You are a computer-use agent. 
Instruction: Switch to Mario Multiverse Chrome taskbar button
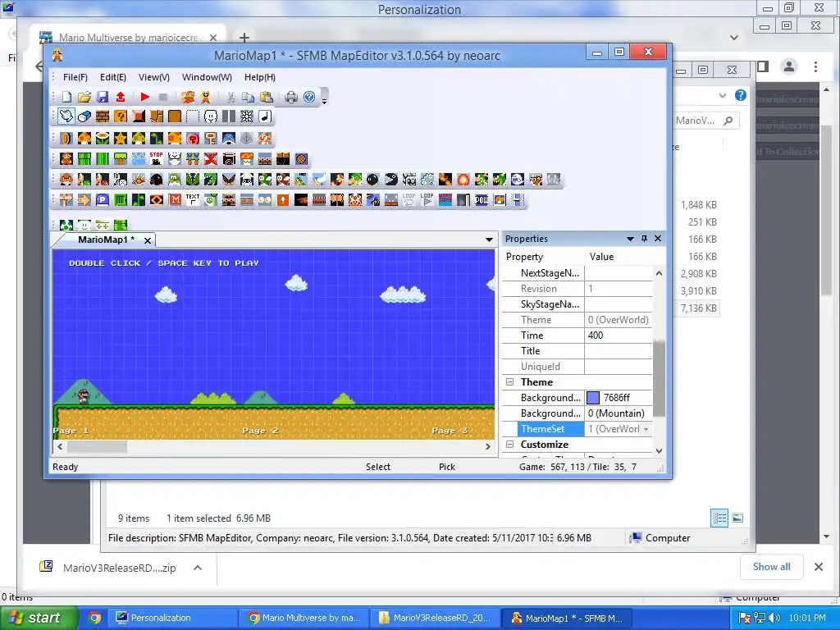click(x=304, y=618)
